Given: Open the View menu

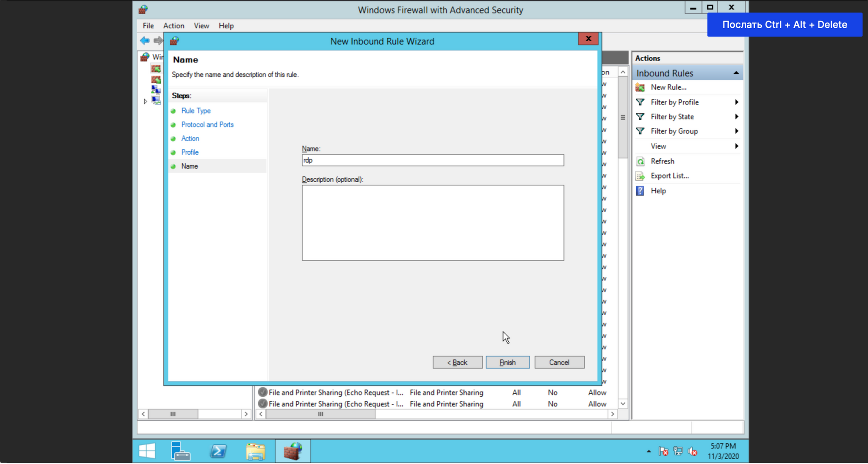Looking at the screenshot, I should tap(201, 26).
